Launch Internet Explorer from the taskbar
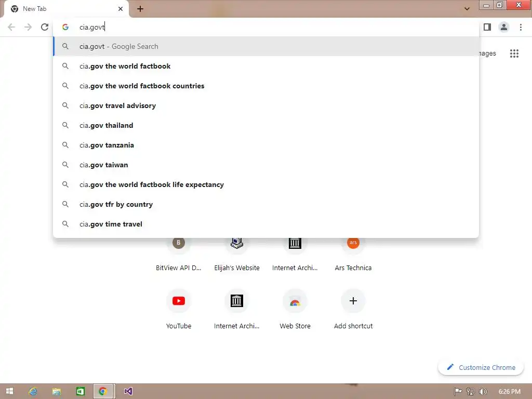The width and height of the screenshot is (532, 399). (x=33, y=391)
